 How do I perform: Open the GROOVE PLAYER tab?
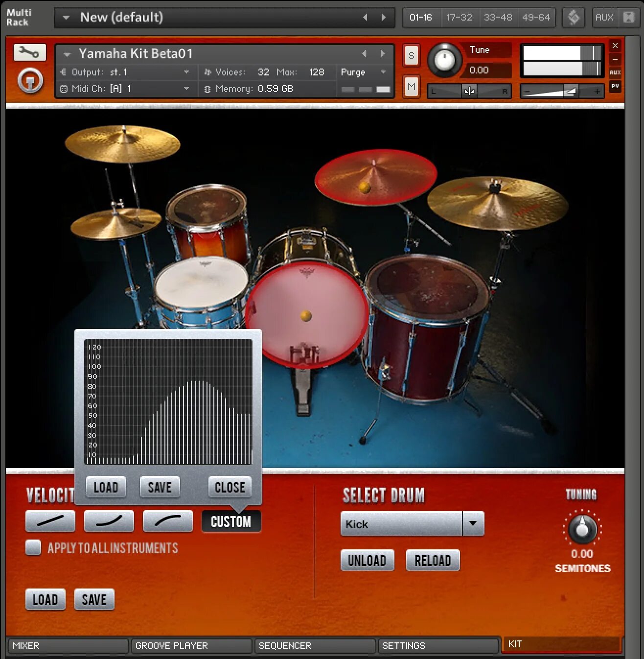tap(191, 646)
